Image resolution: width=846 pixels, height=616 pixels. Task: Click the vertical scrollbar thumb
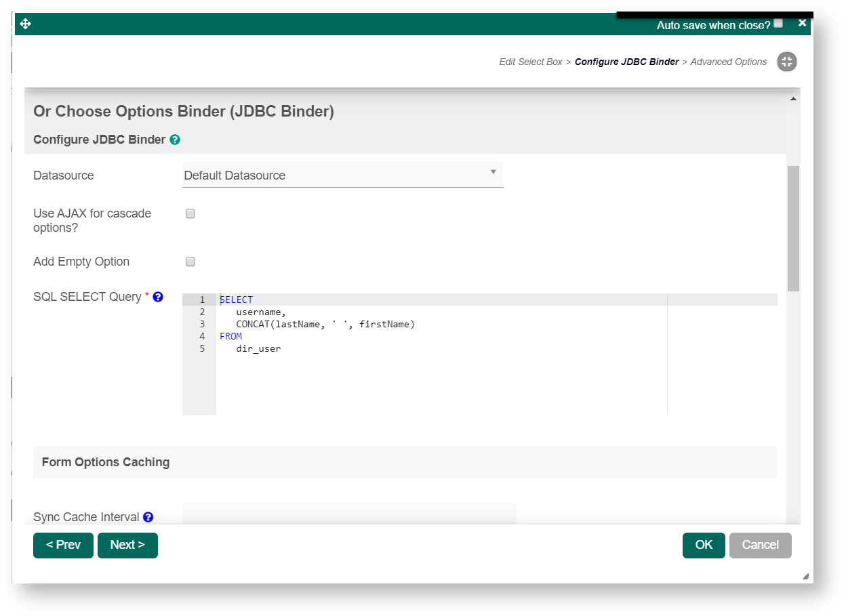point(793,228)
